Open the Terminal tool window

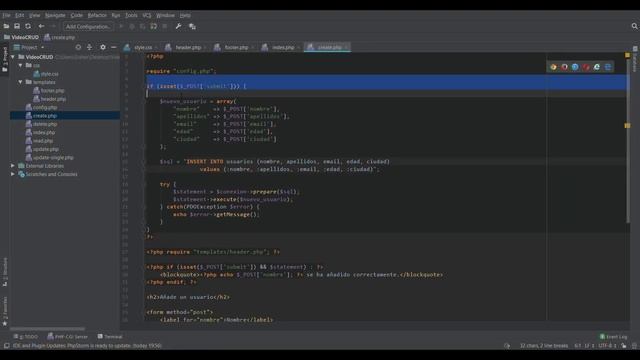click(x=110, y=337)
